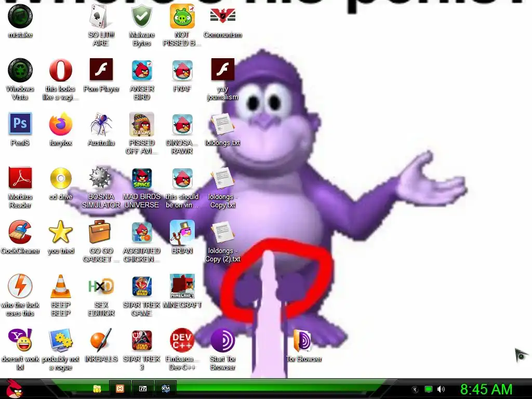532x399 pixels.
Task: Open the spider solitaire icon 'Australia'
Action: click(x=101, y=124)
